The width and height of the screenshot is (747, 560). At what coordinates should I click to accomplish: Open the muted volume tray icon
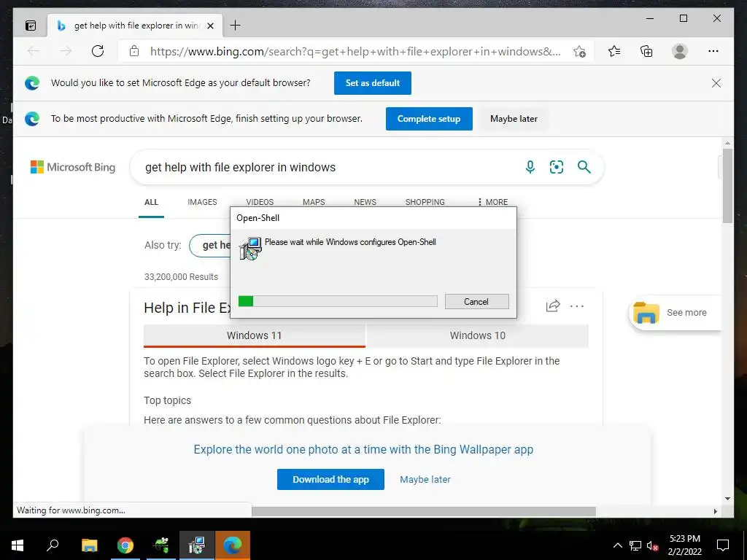coord(653,545)
